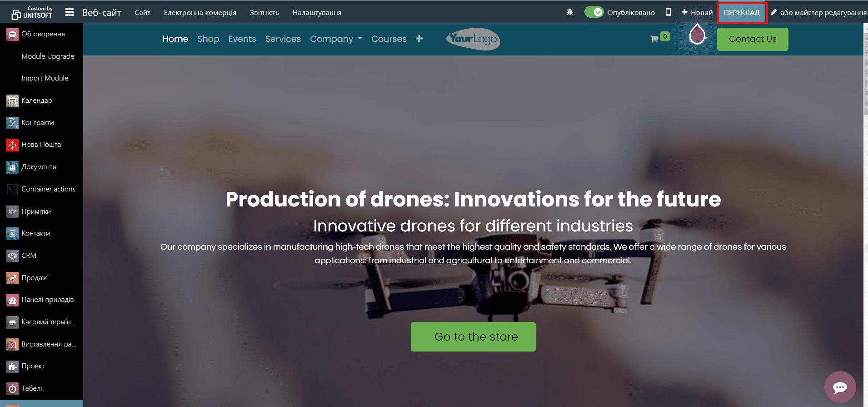
Task: Toggle the Опубліковано published switch
Action: (x=594, y=12)
